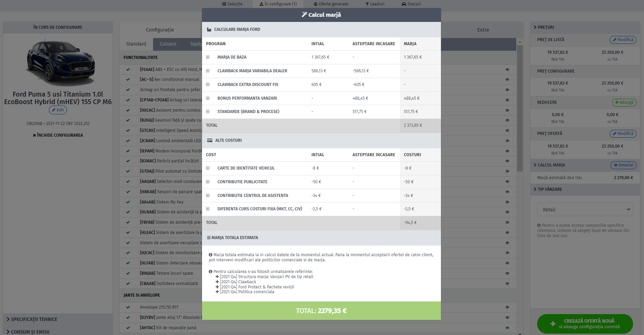This screenshot has height=335, width=644.
Task: Collapse the TIP VÂNZARE section
Action: click(585, 189)
